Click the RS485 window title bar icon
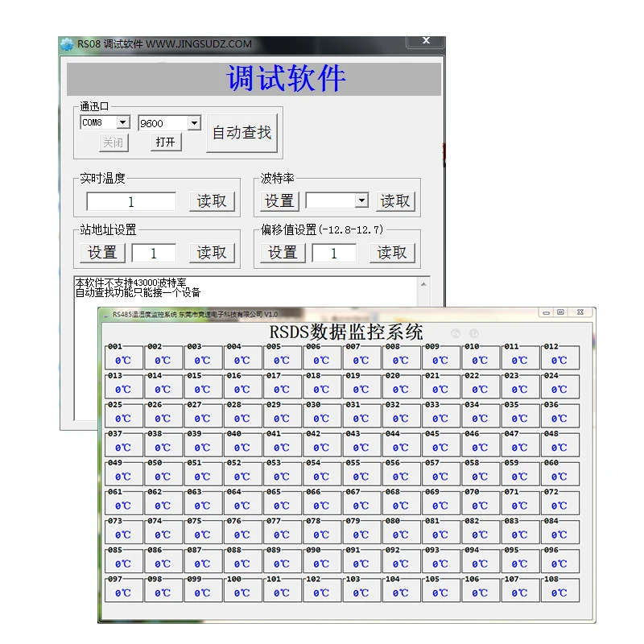The width and height of the screenshot is (644, 644). 105,315
